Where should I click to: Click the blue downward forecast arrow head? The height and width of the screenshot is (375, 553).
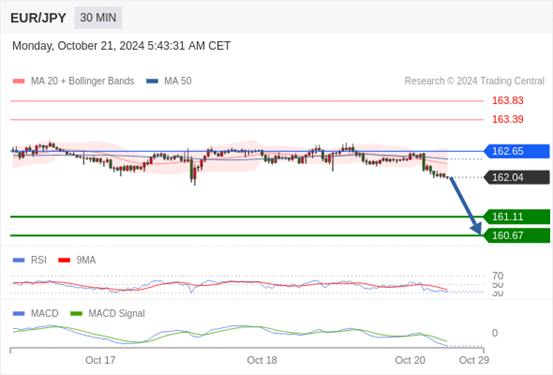click(x=476, y=229)
